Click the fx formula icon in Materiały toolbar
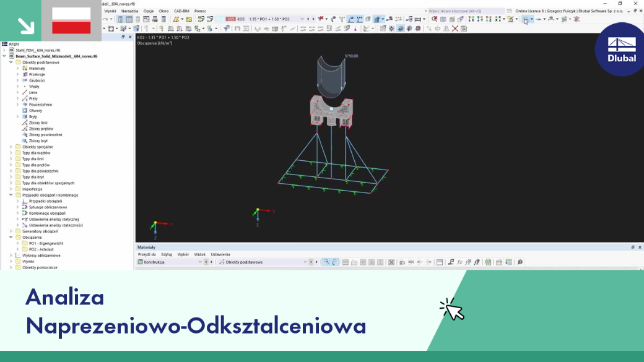Viewport: 644px width, 362px height. [x=459, y=262]
